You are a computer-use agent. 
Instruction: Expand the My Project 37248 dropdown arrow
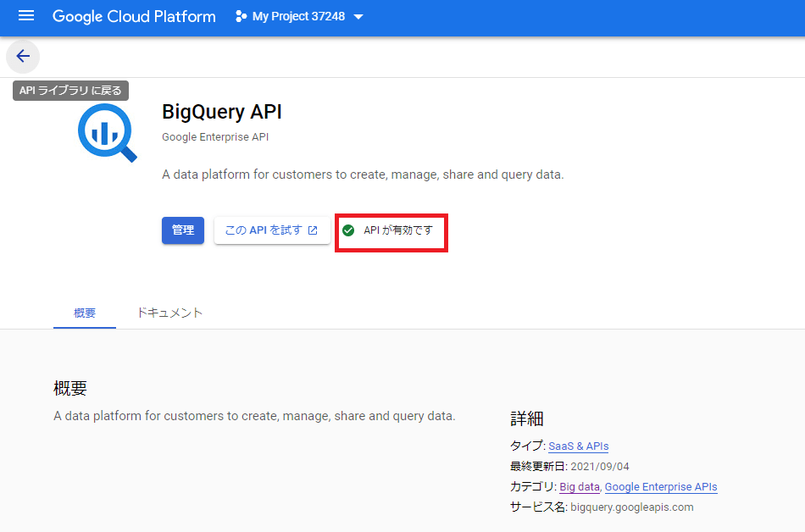(x=358, y=17)
